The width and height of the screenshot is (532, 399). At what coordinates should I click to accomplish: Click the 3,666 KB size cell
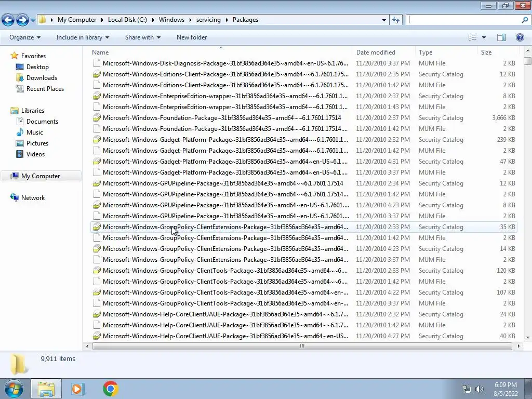(503, 118)
